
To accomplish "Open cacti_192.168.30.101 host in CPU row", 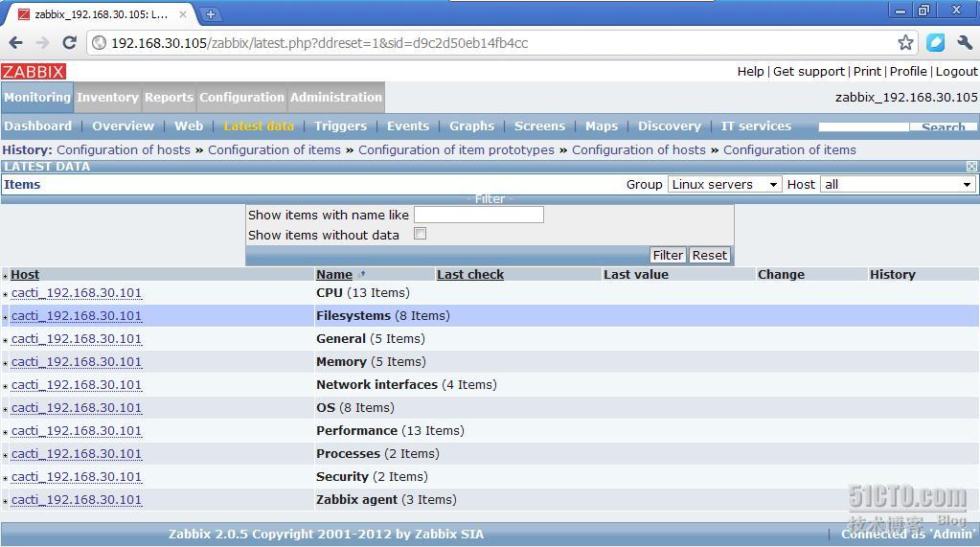I will (77, 292).
